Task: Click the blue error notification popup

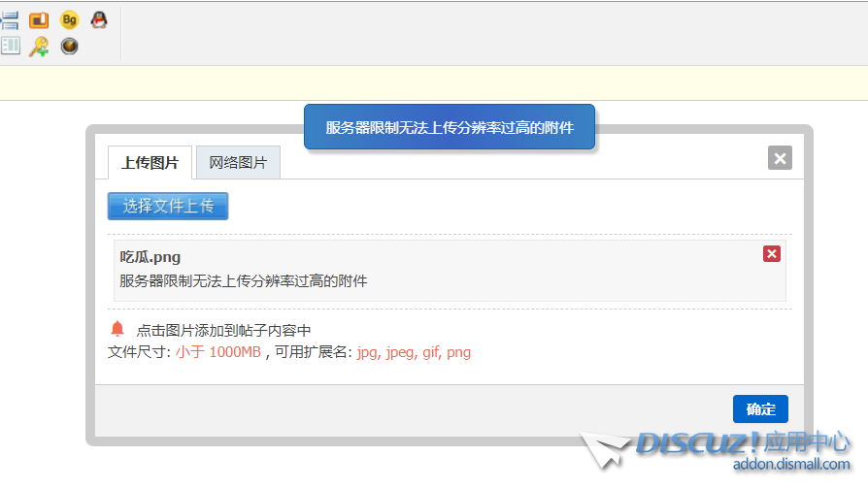Action: pyautogui.click(x=450, y=127)
